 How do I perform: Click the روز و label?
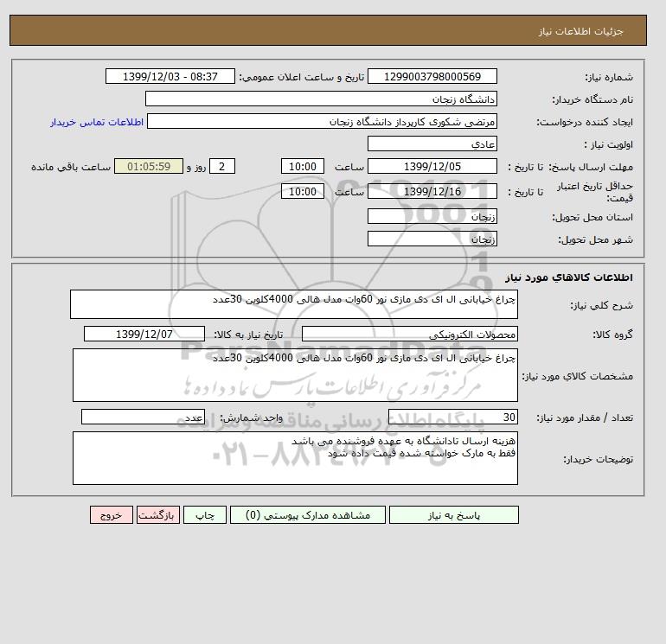pos(196,167)
